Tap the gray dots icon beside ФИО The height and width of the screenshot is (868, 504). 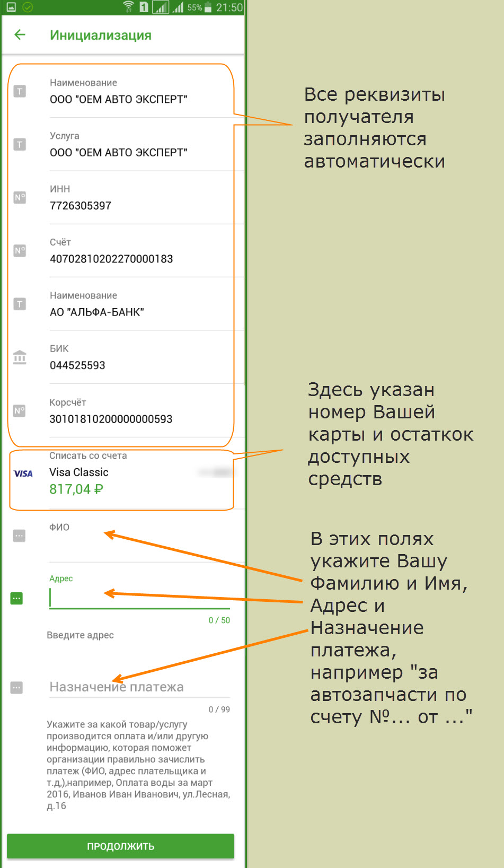pos(19,536)
